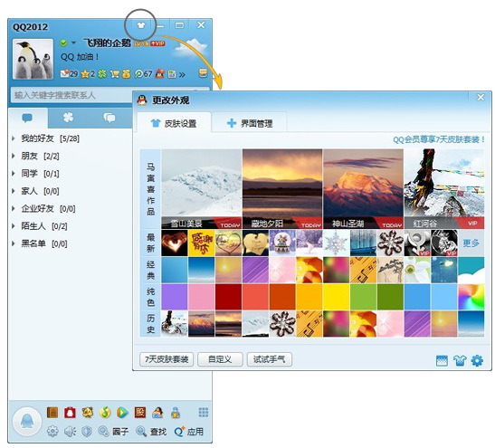This screenshot has width=495, height=448.
Task: Click the shirt icon at skin dialog bottom right
Action: coord(460,360)
